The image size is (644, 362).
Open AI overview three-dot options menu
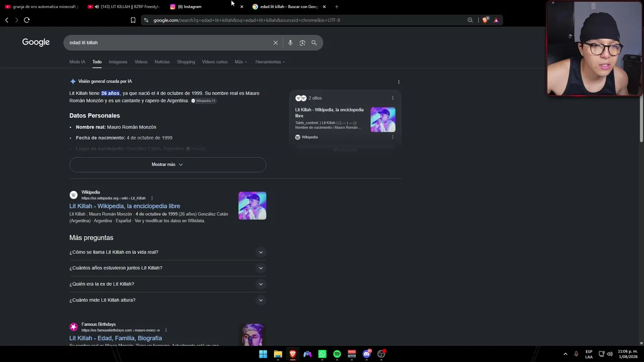coord(398,82)
